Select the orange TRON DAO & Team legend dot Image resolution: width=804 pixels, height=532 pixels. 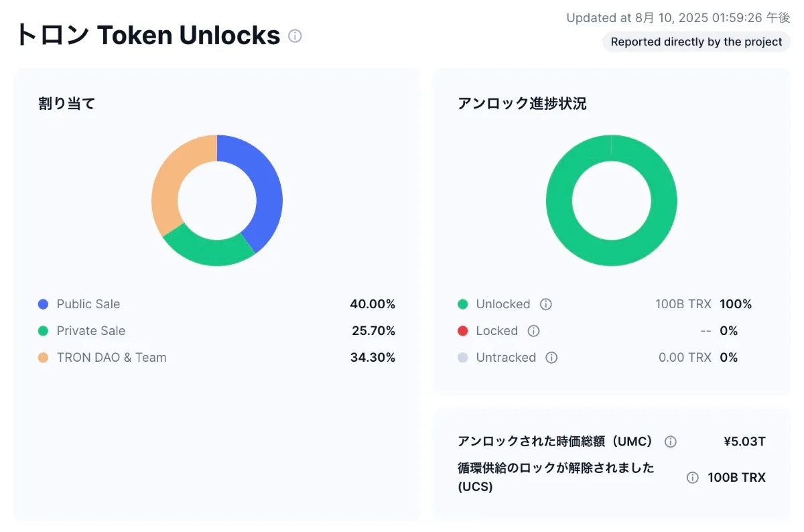coord(42,358)
